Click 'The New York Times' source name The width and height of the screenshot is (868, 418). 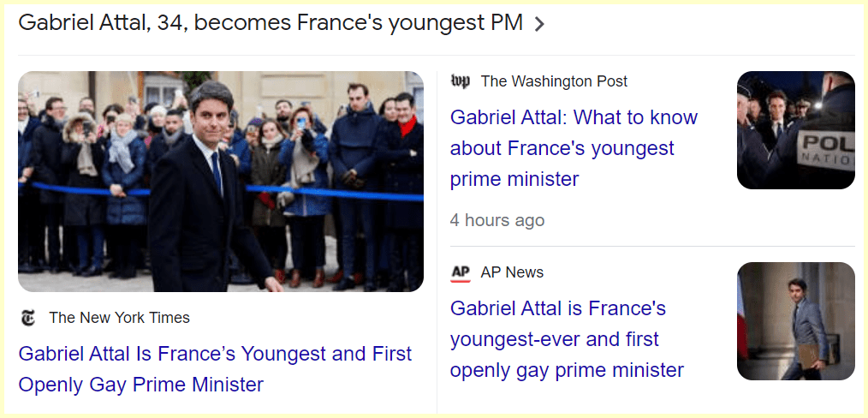tap(119, 318)
